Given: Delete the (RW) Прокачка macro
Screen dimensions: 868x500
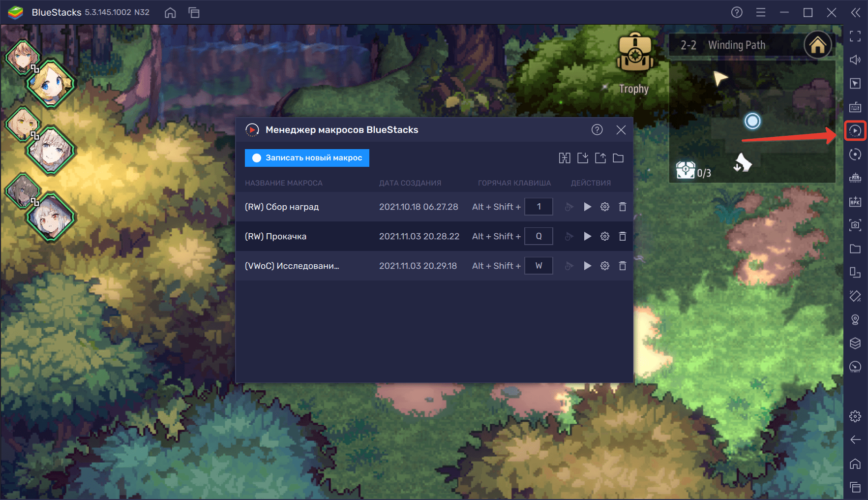Looking at the screenshot, I should click(623, 236).
